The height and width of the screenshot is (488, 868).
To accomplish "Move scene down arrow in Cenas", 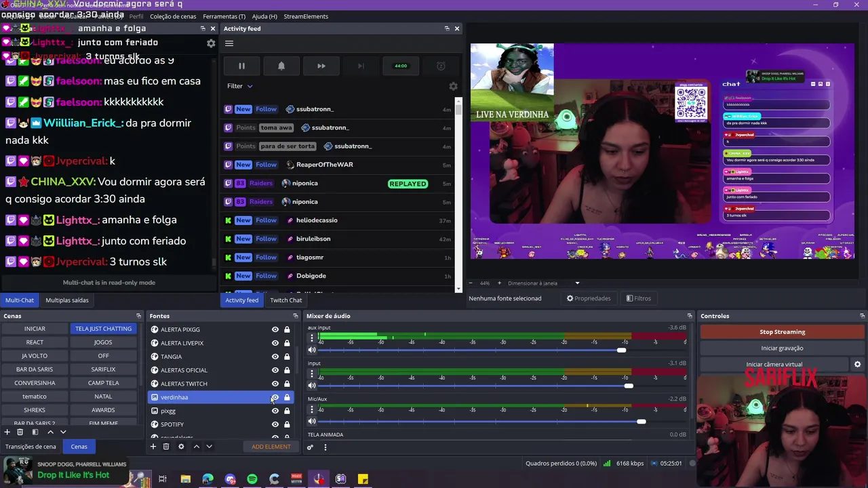I will coord(63,432).
